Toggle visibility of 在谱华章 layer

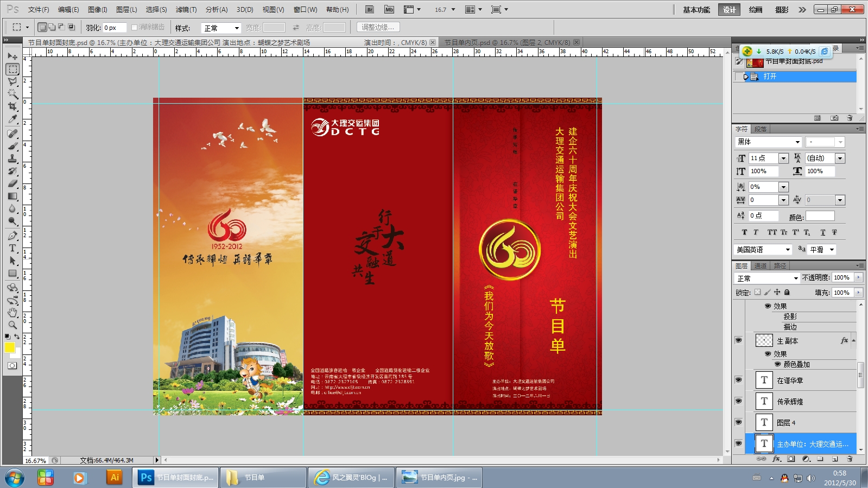point(738,380)
